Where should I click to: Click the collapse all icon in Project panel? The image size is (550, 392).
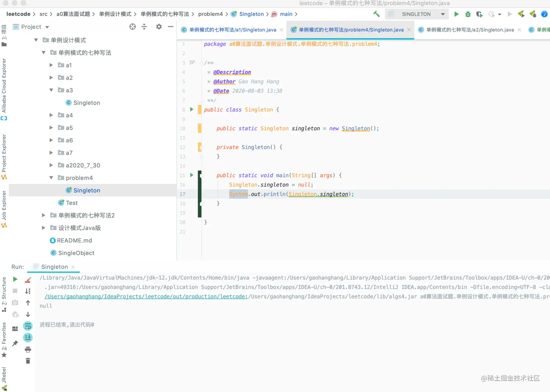pos(144,26)
